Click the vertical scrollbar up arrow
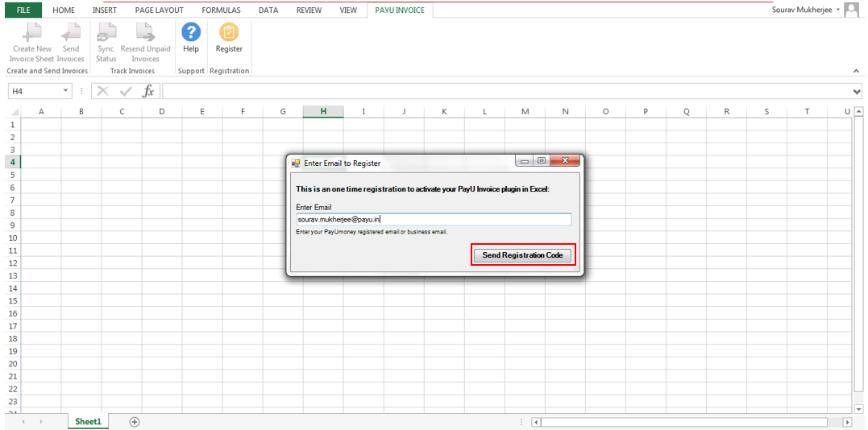This screenshot has width=868, height=430. 858,112
